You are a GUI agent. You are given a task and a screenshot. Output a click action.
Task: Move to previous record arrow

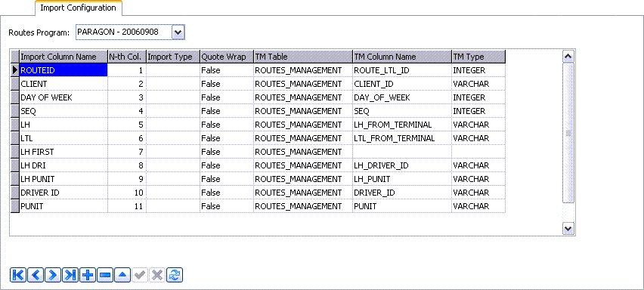coord(36,275)
